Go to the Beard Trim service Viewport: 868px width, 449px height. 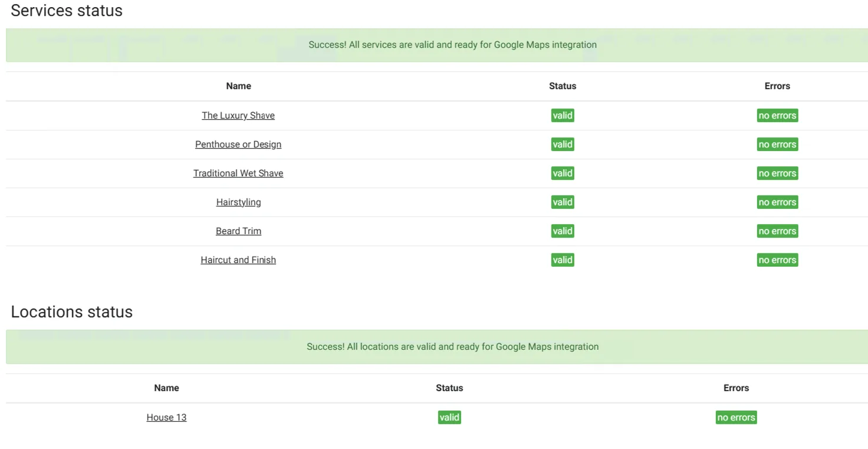(238, 231)
